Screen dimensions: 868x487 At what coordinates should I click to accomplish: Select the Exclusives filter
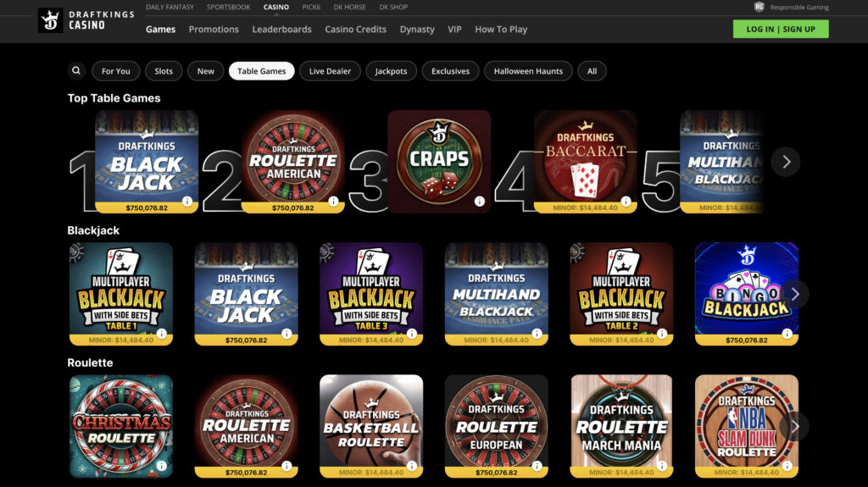tap(451, 71)
